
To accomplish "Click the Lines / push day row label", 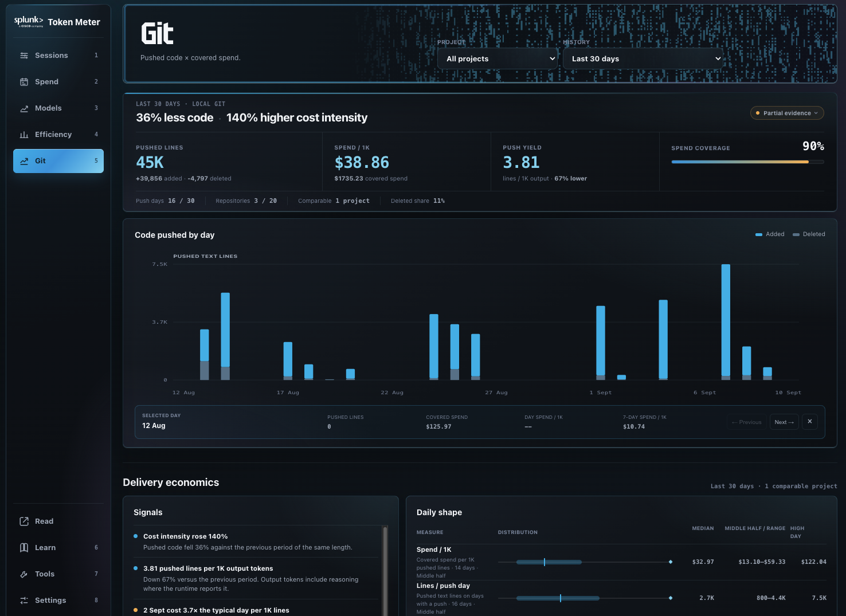I will pyautogui.click(x=443, y=586).
